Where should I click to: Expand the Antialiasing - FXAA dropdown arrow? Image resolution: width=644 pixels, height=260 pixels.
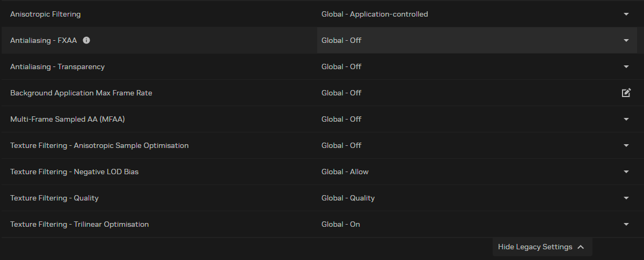626,40
